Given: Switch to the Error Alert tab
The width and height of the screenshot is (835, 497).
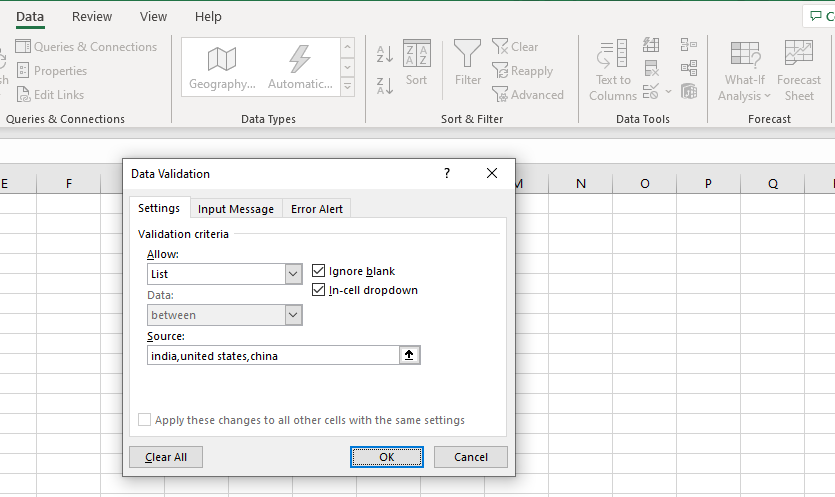Looking at the screenshot, I should 317,209.
